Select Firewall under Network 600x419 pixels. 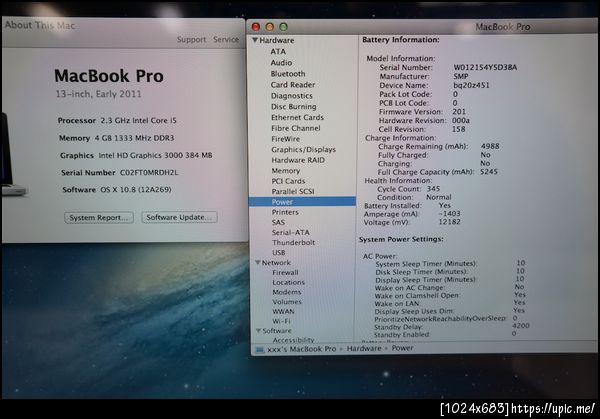coord(285,272)
